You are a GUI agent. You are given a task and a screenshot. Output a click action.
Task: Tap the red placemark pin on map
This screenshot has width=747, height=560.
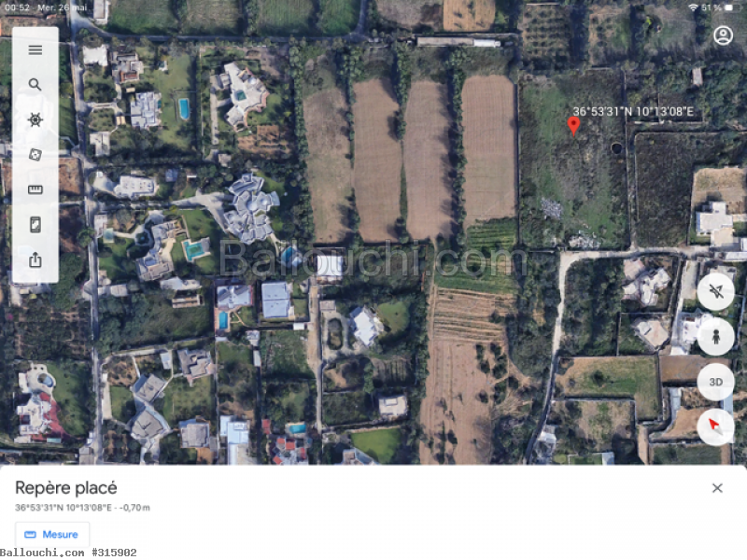tap(573, 126)
